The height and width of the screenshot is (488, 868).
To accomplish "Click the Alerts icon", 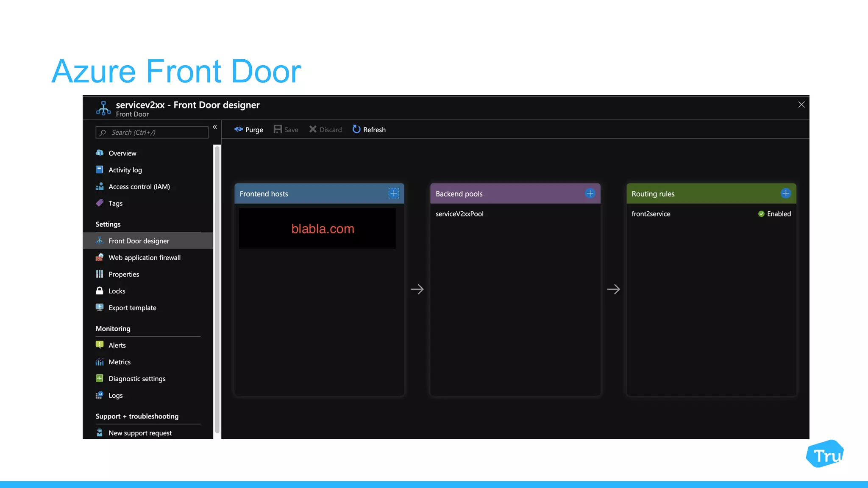I will [x=100, y=345].
